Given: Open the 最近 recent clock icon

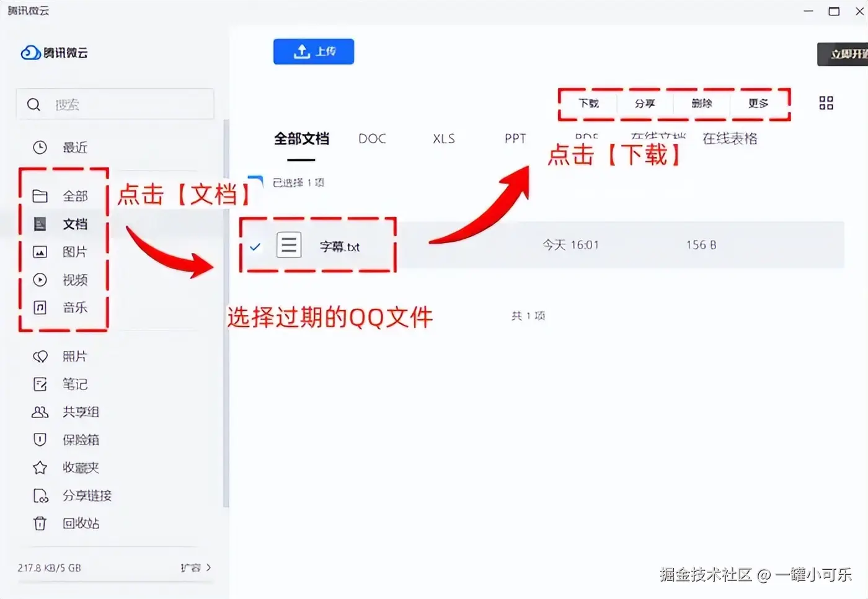Looking at the screenshot, I should pos(40,148).
